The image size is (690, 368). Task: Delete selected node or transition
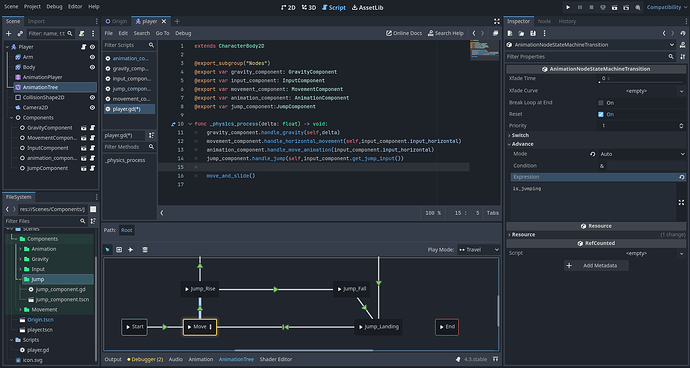pos(145,250)
